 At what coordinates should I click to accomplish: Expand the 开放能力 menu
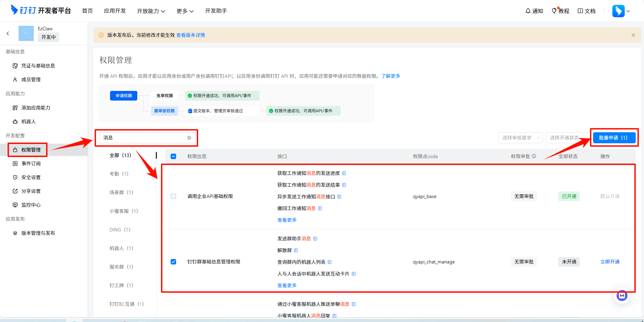(x=151, y=11)
